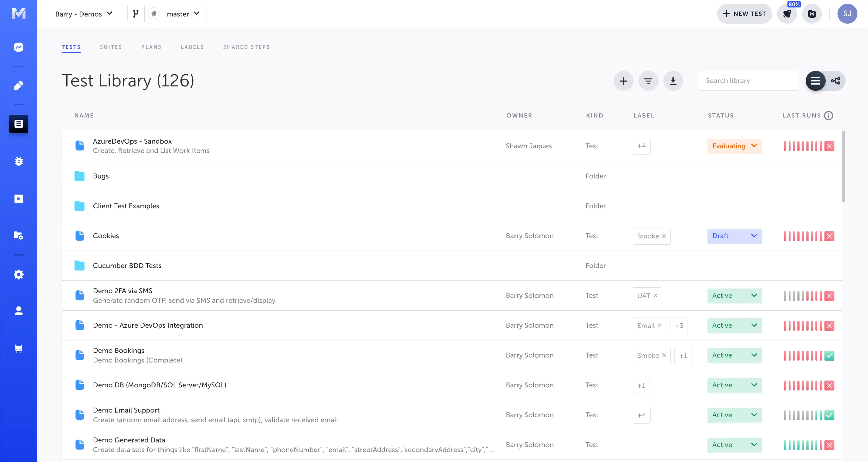The image size is (868, 462).
Task: Open the Shared Steps tab
Action: point(246,47)
